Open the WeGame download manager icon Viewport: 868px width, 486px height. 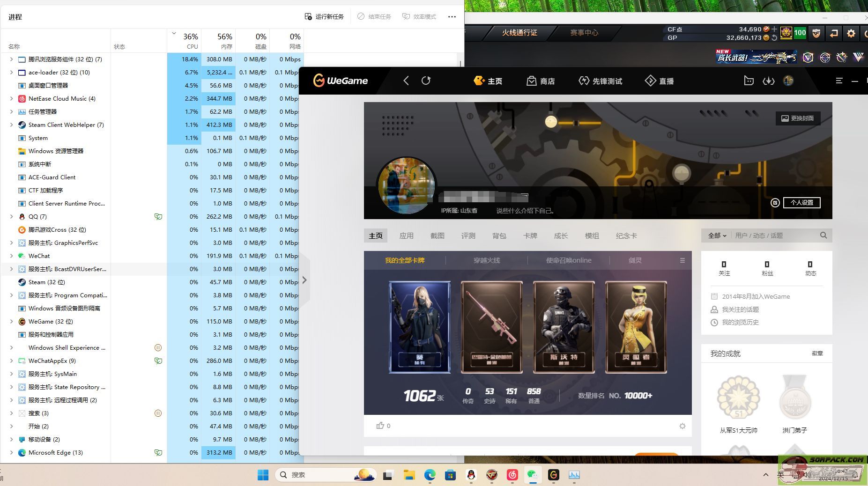(768, 81)
